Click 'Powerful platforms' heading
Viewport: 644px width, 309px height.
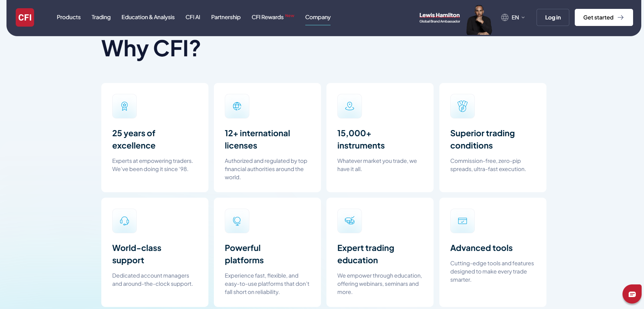[244, 254]
